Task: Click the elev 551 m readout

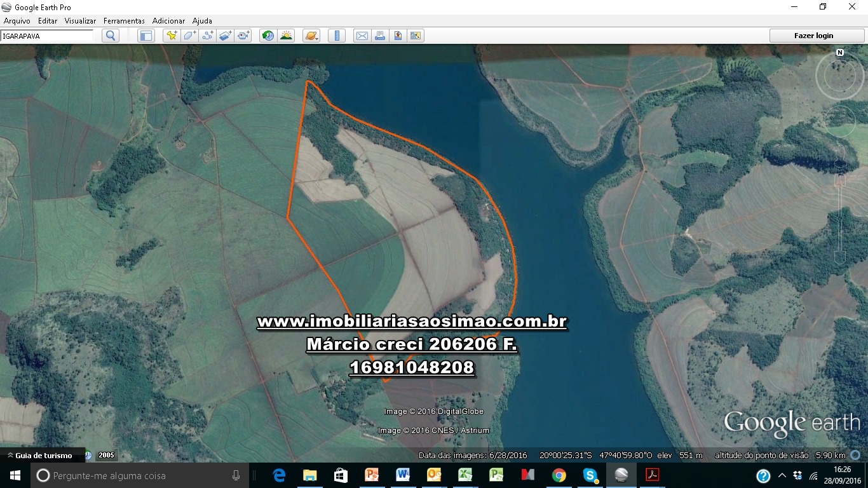Action: tap(680, 456)
